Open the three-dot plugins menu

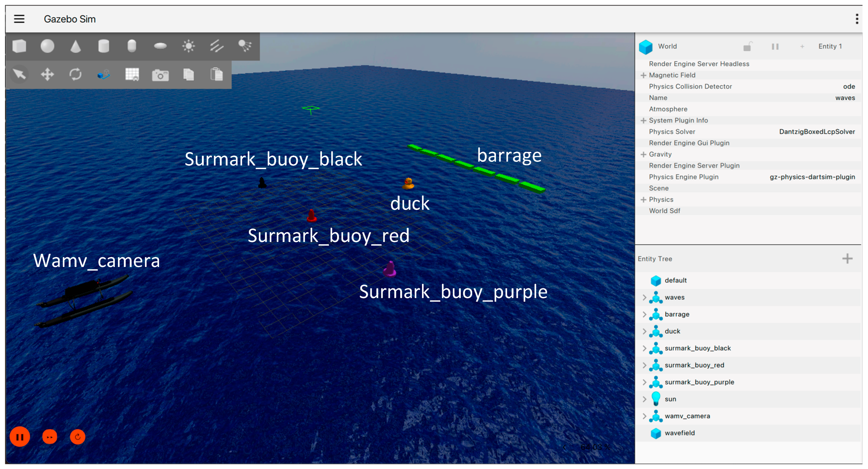click(857, 19)
